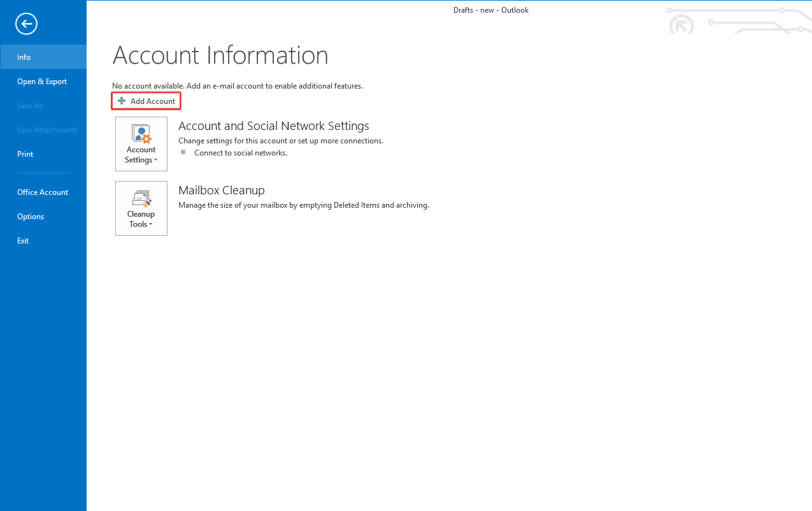Image resolution: width=812 pixels, height=511 pixels.
Task: Open Outlook Options
Action: (x=43, y=217)
